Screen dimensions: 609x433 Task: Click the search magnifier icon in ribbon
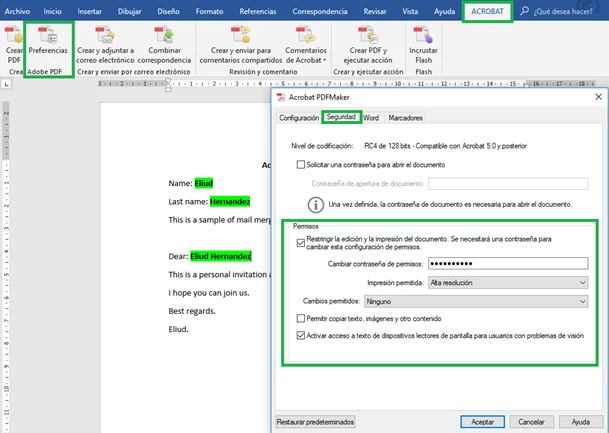[524, 11]
